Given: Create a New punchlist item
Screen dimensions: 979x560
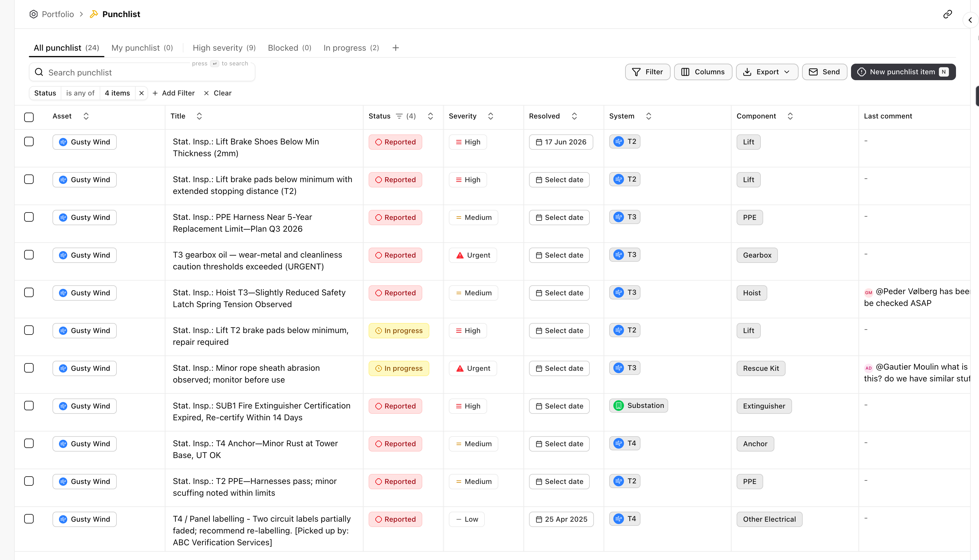Looking at the screenshot, I should pos(903,72).
